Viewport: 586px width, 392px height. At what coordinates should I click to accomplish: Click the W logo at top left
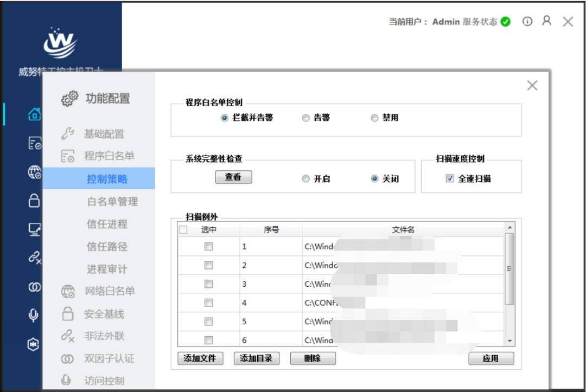point(60,43)
